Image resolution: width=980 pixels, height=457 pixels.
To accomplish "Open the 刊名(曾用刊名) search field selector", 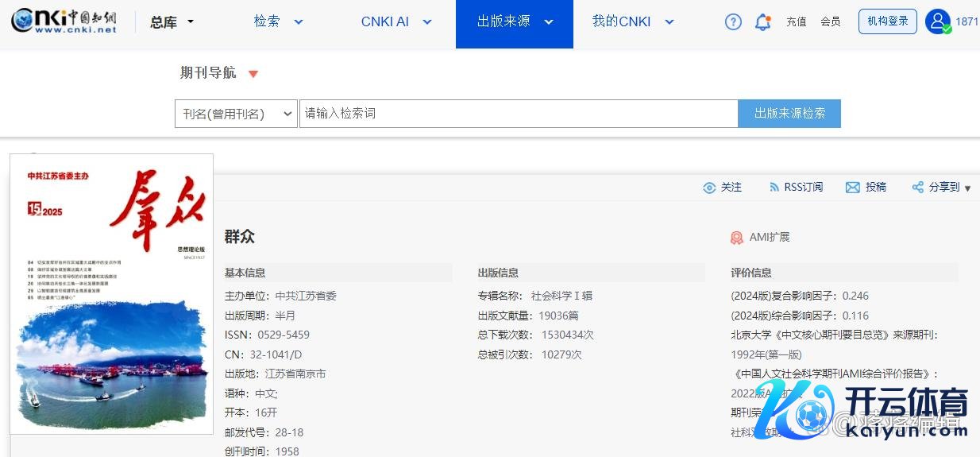I will click(x=236, y=114).
